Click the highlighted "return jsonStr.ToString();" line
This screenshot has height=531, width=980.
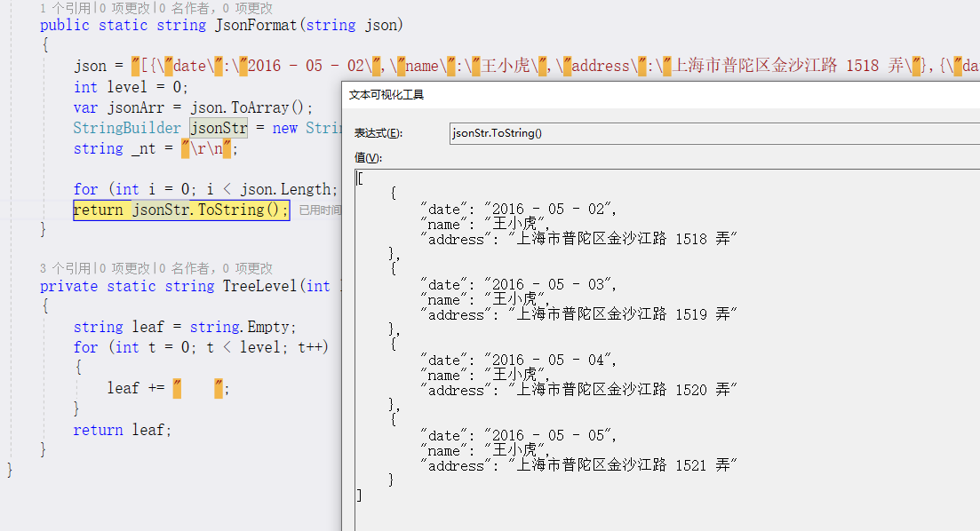pyautogui.click(x=181, y=210)
